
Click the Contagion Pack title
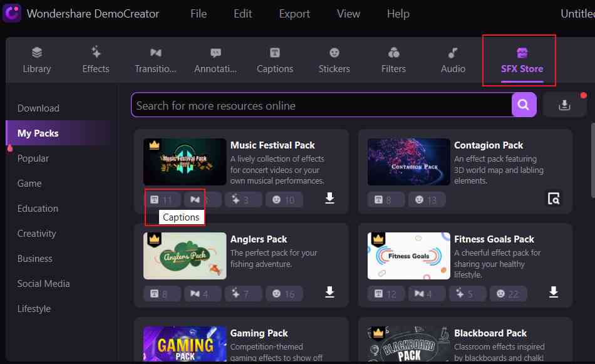click(x=489, y=145)
